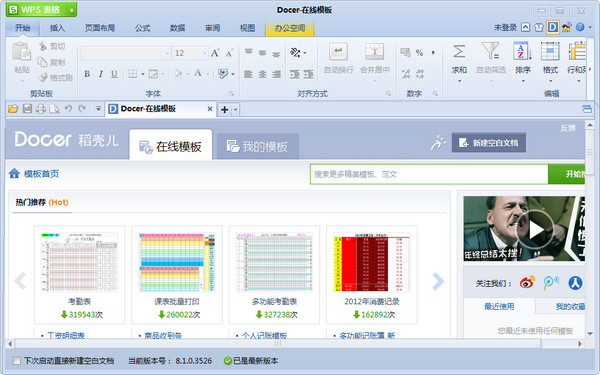Click the green 开始搜索 search button
Image resolution: width=600 pixels, height=375 pixels.
tap(567, 174)
